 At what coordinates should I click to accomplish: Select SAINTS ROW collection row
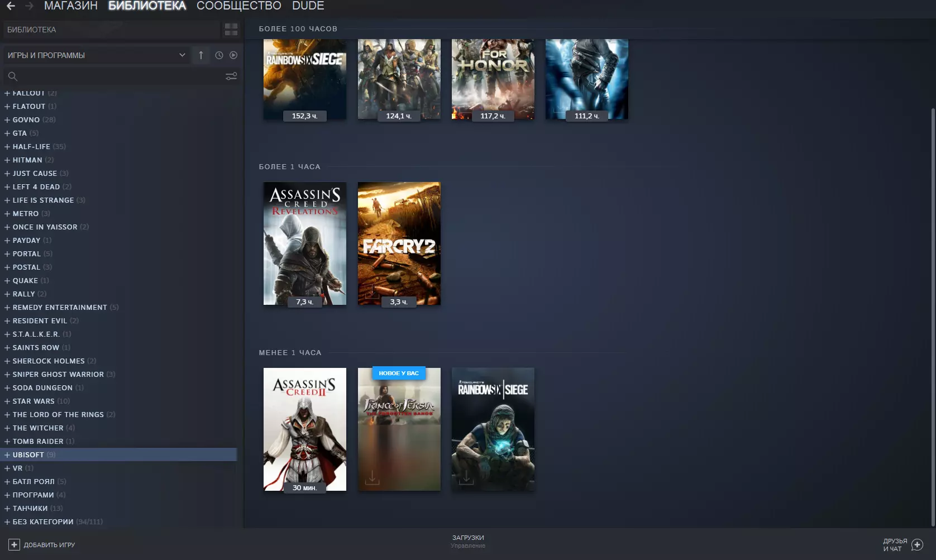[x=118, y=347]
